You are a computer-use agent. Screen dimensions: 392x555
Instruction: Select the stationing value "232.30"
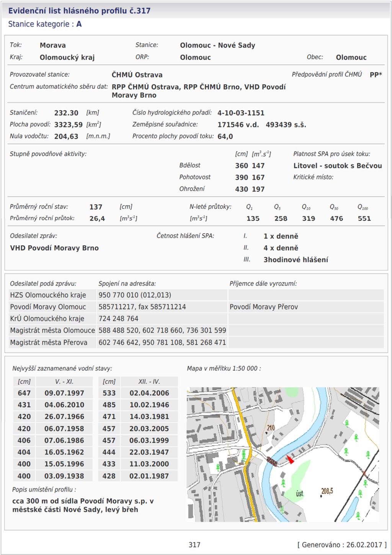[66, 113]
